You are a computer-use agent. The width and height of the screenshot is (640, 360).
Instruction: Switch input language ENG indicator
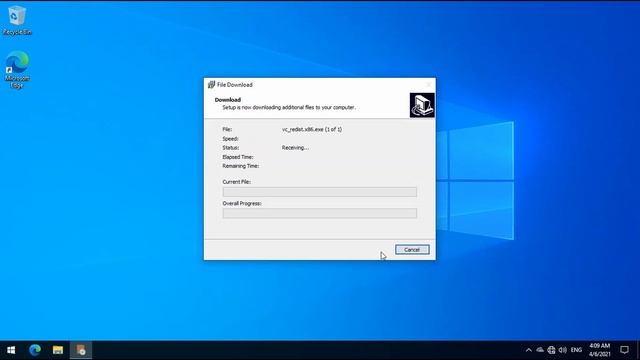(x=576, y=350)
